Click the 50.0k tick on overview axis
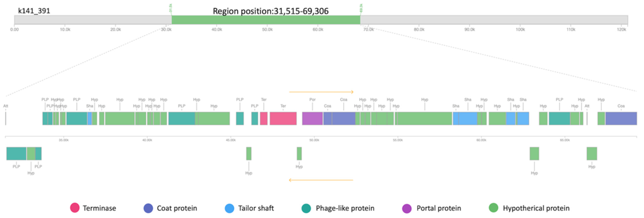 (x=267, y=30)
